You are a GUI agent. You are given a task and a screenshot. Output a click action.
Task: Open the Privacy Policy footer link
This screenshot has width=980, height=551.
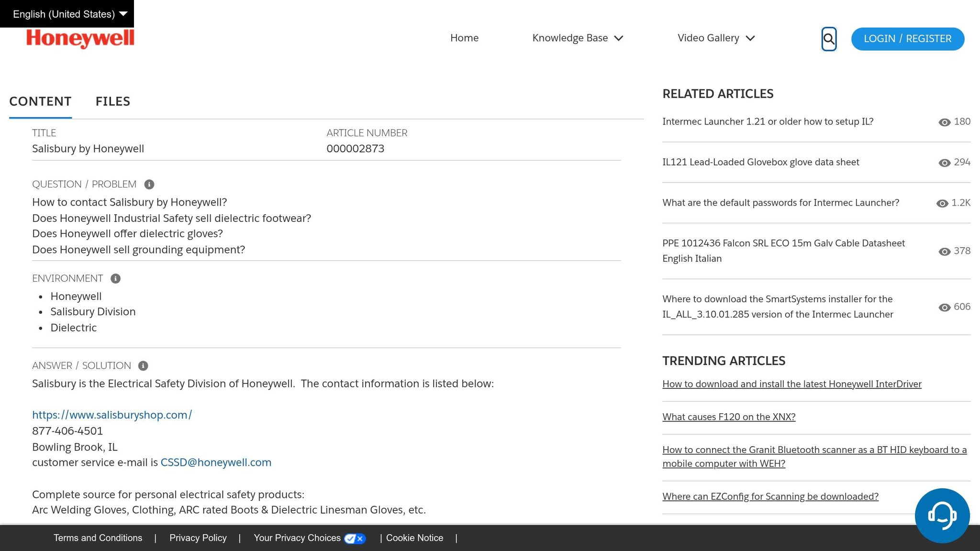198,538
